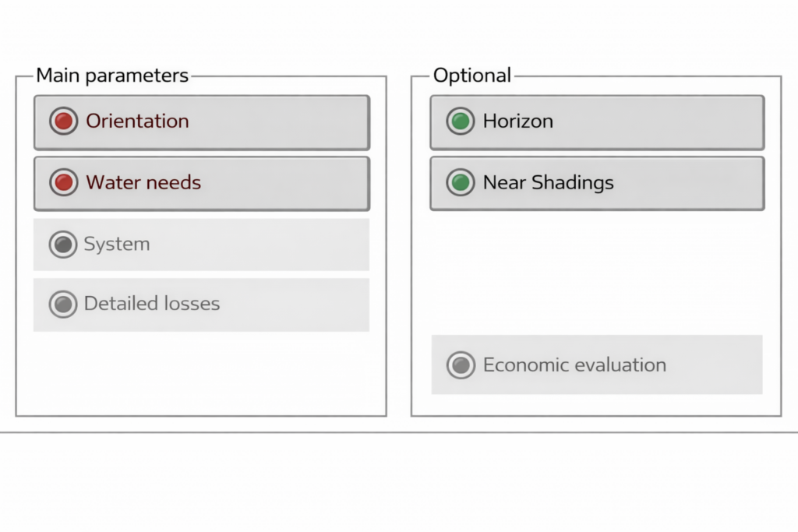Image resolution: width=798 pixels, height=532 pixels.
Task: Select the Economic evaluation text label
Action: tap(574, 365)
